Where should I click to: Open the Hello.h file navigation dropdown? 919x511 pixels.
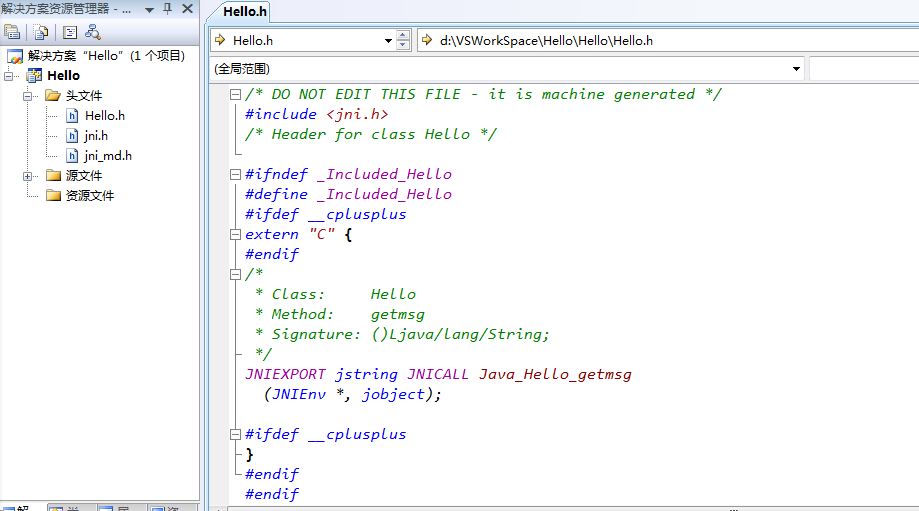point(388,41)
